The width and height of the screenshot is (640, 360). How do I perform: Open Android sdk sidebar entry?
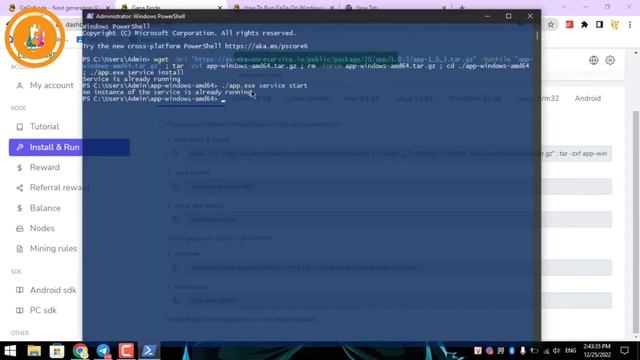coord(53,290)
